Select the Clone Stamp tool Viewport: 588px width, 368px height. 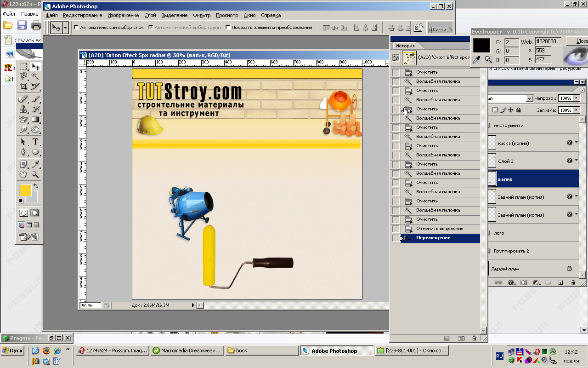23,109
